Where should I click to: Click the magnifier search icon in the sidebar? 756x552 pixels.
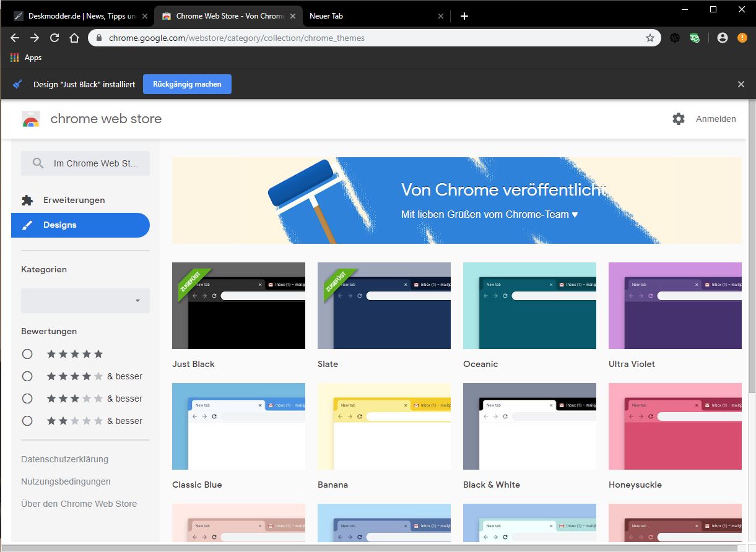coord(38,163)
